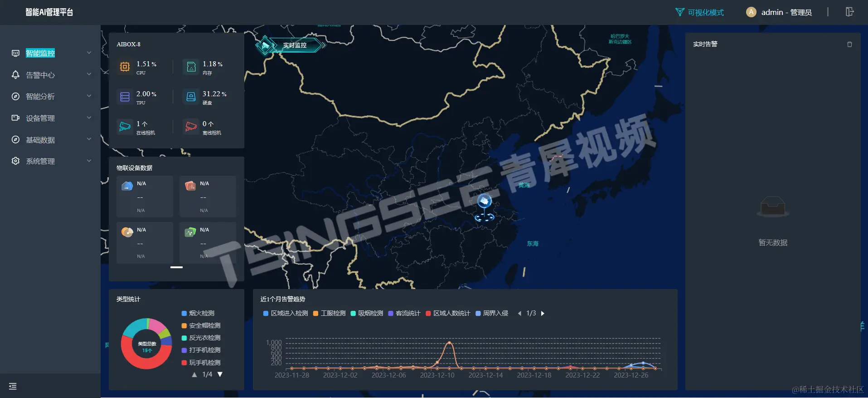This screenshot has height=398, width=868.
Task: Toggle 周界入侵 trend series
Action: 492,313
